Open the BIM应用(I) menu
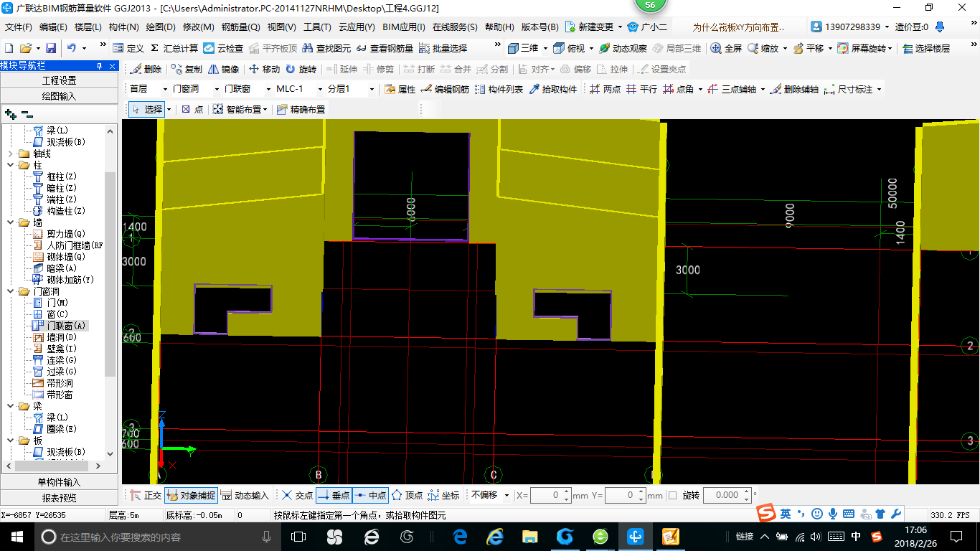The image size is (980, 551). (404, 27)
